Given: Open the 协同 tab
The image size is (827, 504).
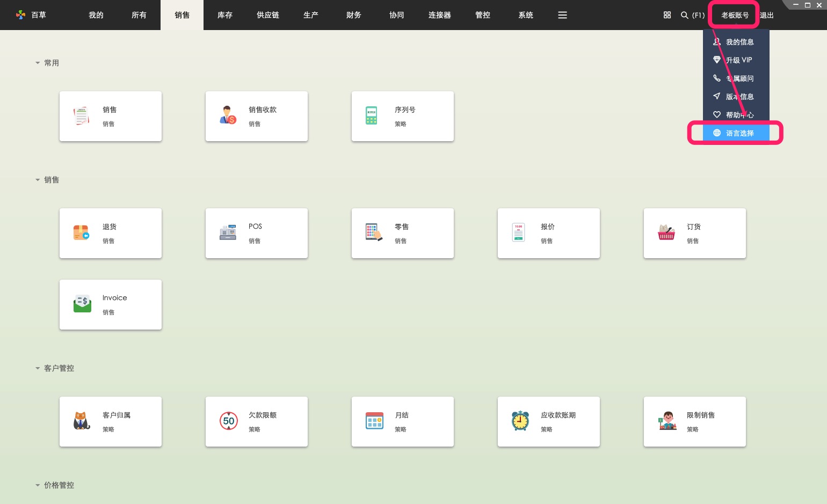Looking at the screenshot, I should (x=397, y=15).
